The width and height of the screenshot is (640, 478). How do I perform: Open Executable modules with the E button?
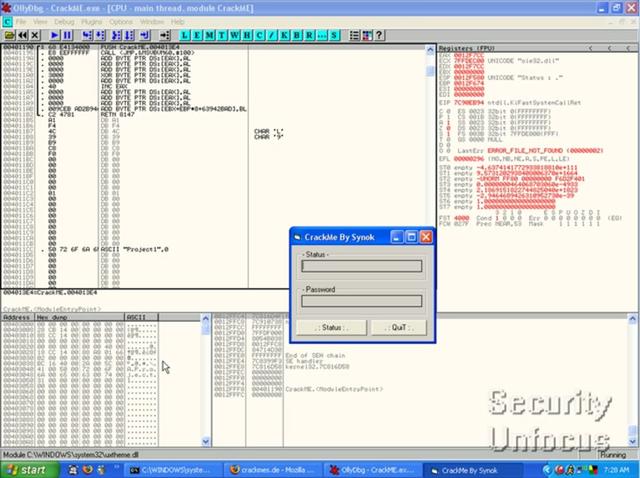tap(197, 36)
